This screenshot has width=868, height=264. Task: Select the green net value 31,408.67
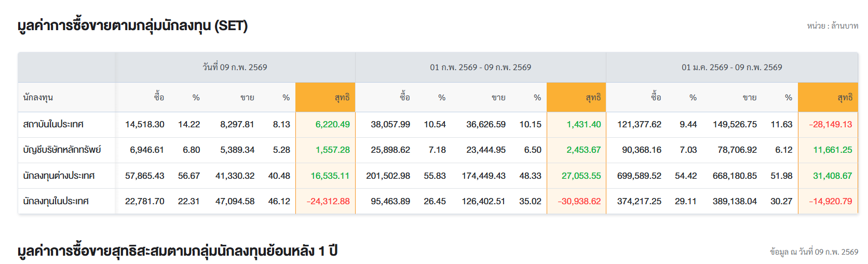tap(832, 176)
